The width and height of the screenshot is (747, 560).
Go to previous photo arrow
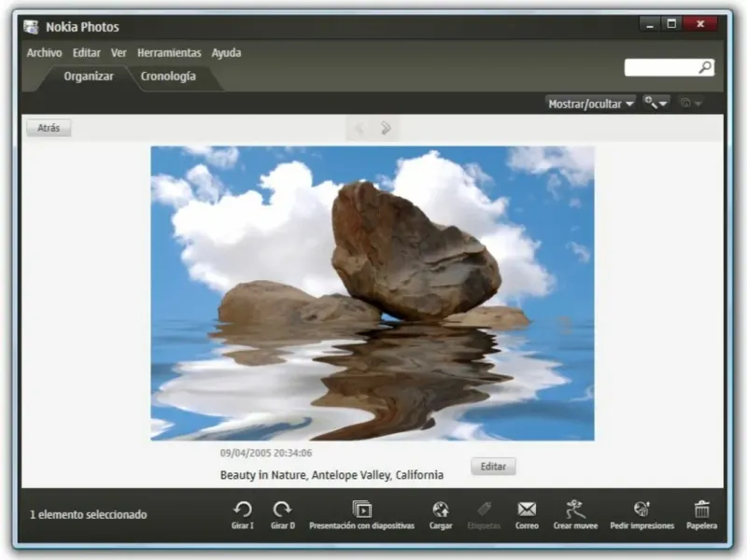click(x=359, y=128)
